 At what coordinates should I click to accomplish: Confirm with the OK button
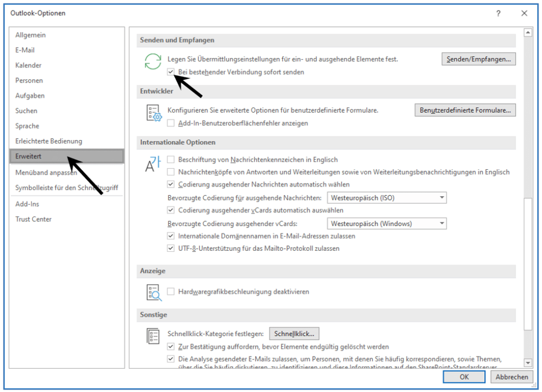464,377
